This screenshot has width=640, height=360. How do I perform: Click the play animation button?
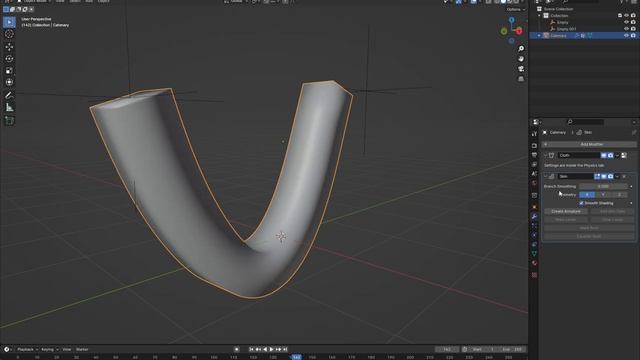[271, 349]
